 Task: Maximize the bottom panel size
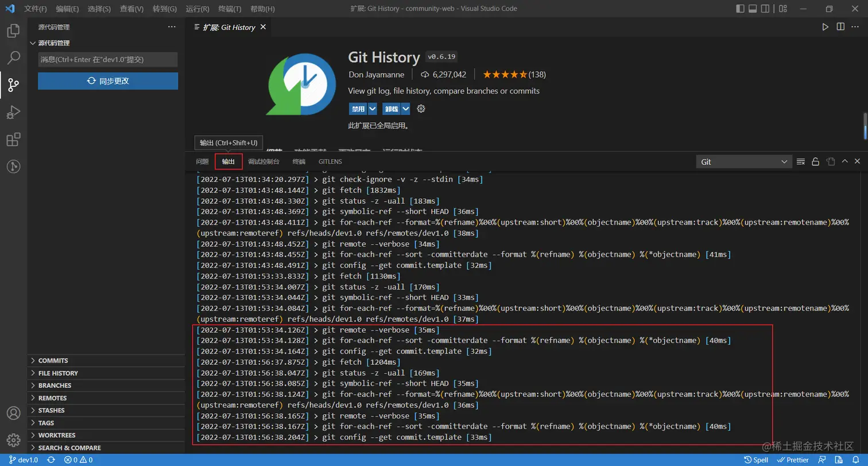coord(844,162)
